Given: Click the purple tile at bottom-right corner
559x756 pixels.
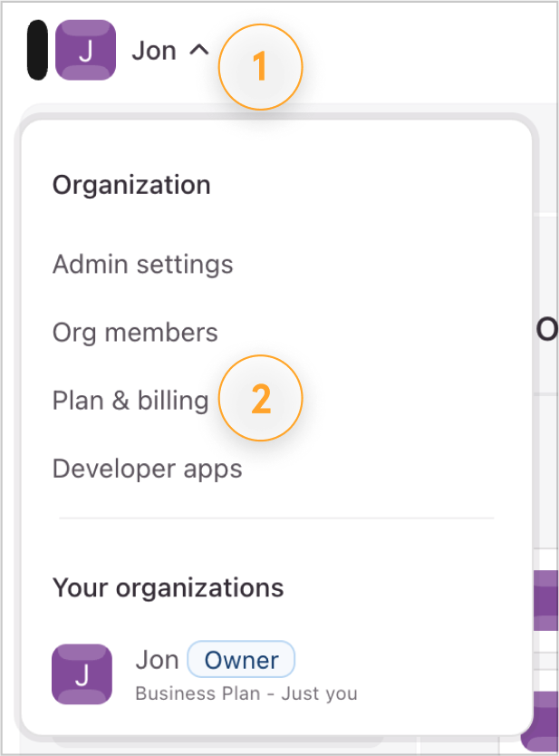Looking at the screenshot, I should click(540, 721).
